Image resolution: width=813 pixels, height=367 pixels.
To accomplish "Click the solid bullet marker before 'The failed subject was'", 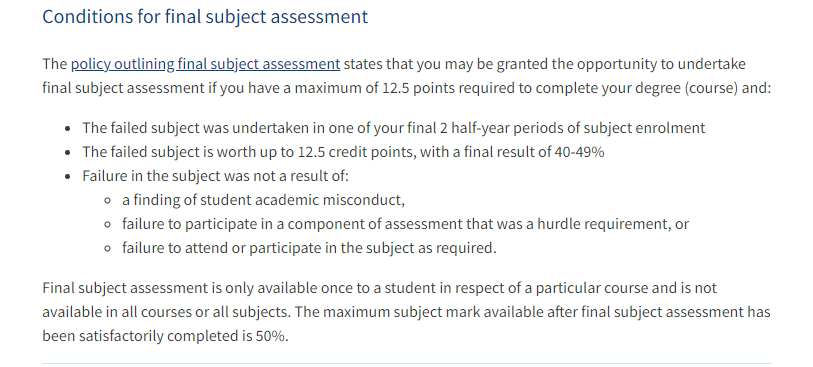I will coord(68,129).
